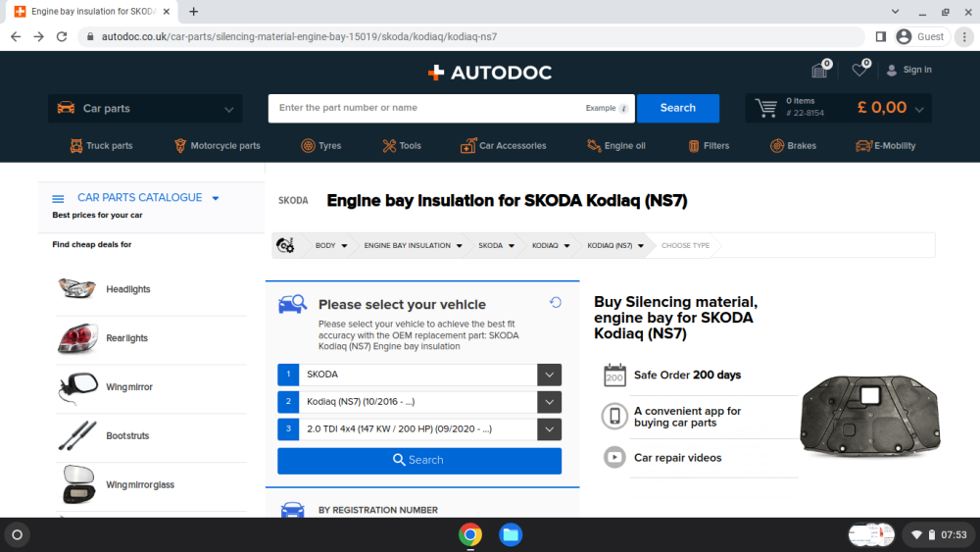Click the breadcrumb parts catalogue gear icon

(285, 246)
